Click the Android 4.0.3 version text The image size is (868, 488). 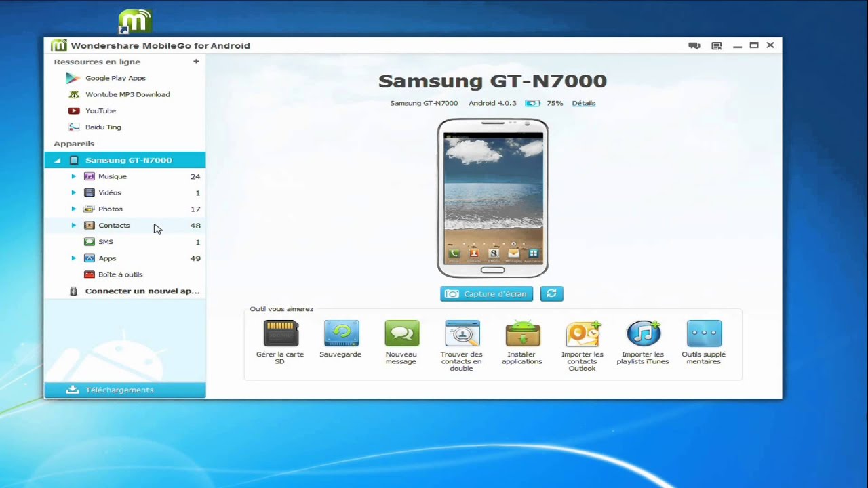click(492, 103)
